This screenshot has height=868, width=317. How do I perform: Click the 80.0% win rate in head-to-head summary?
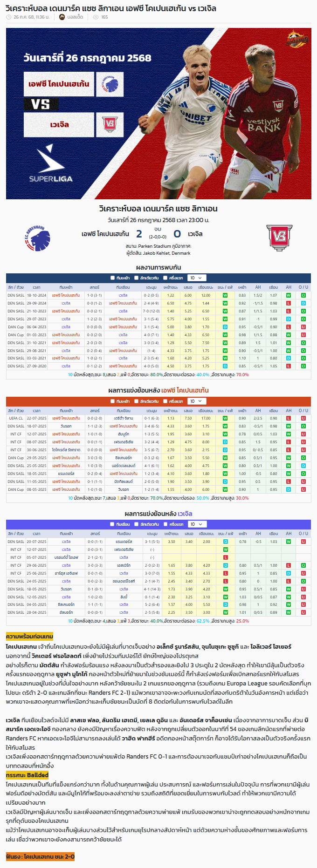157,375
